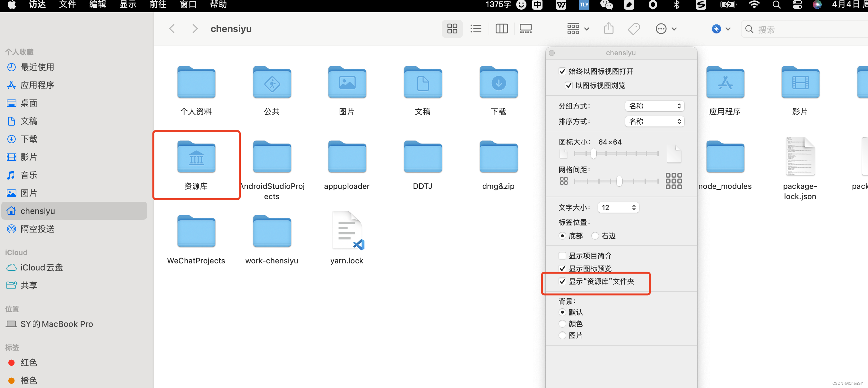Switch to gallery view in the toolbar
Viewport: 868px width, 388px height.
point(525,29)
